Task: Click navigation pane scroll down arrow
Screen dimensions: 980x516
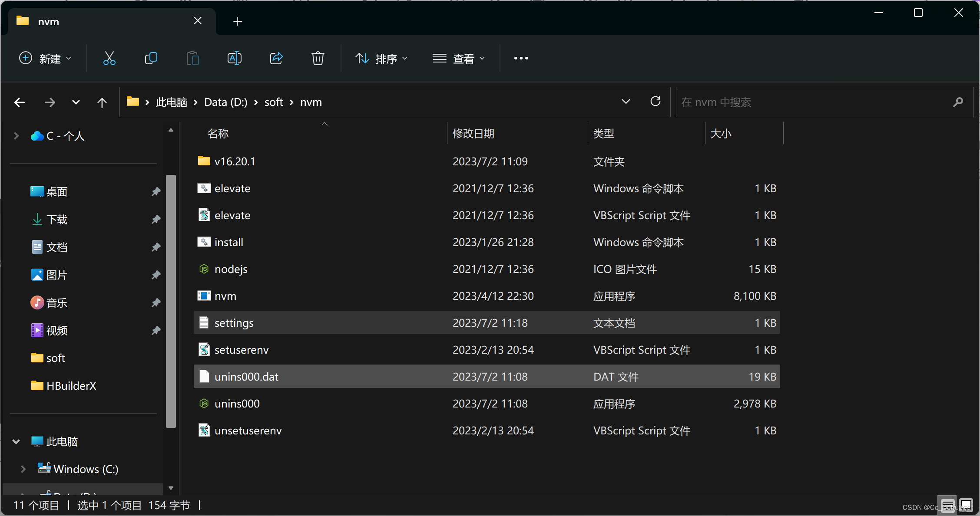Action: pos(171,488)
